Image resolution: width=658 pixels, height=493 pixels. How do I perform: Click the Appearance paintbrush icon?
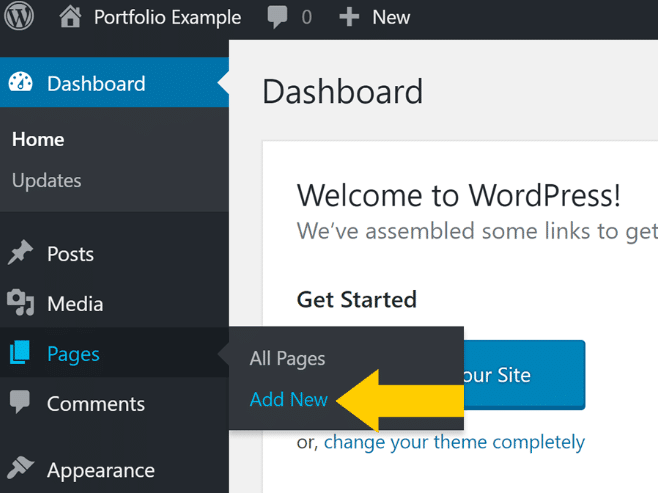pyautogui.click(x=20, y=468)
